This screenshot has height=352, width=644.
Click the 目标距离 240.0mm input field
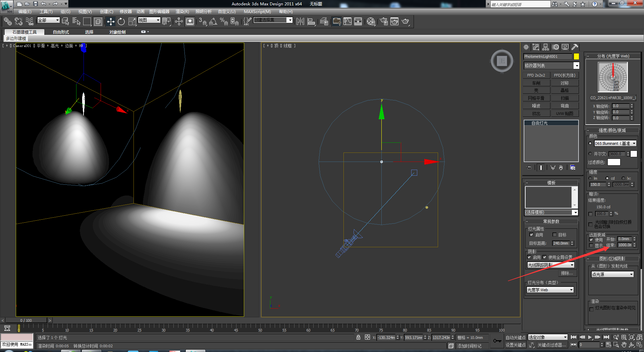click(x=561, y=243)
